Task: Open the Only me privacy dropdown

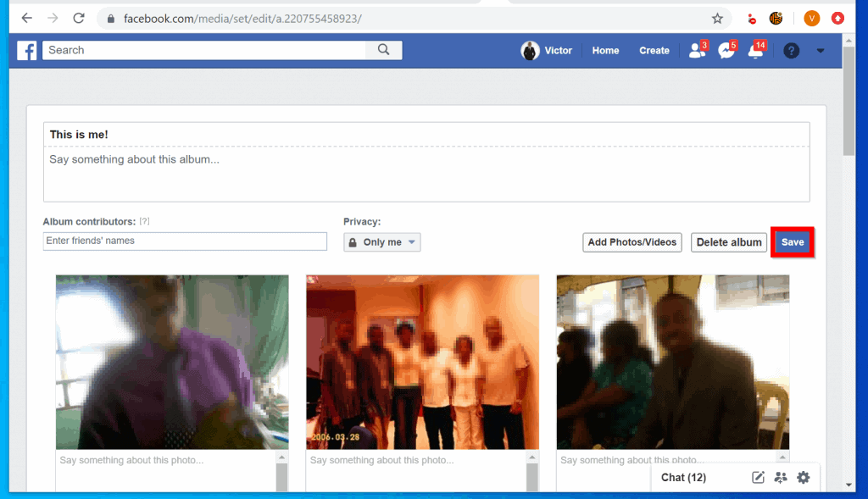Action: coord(382,242)
